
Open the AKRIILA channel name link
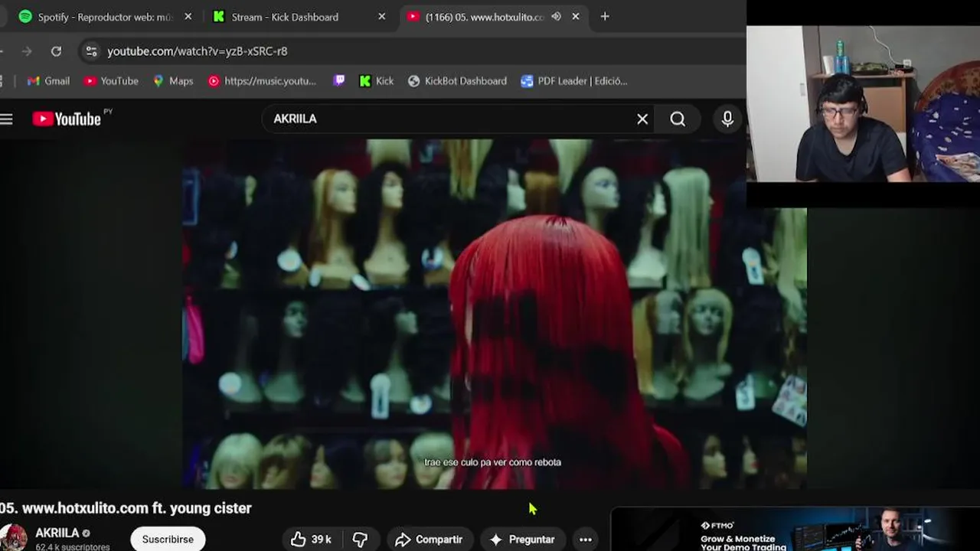click(57, 533)
